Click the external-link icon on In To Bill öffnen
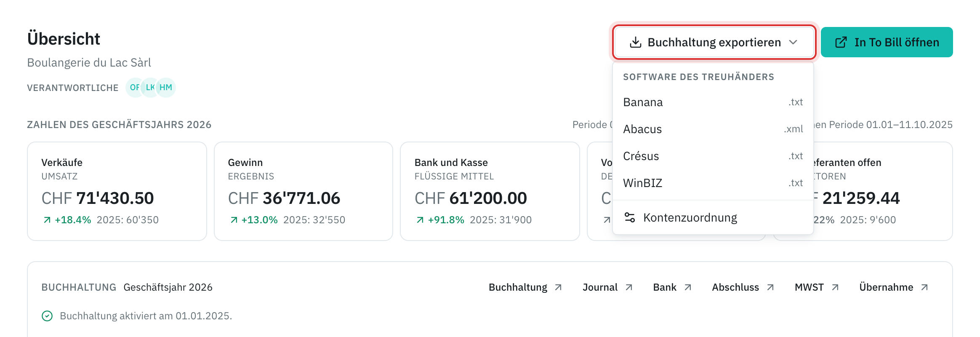The height and width of the screenshot is (337, 980). pos(841,42)
